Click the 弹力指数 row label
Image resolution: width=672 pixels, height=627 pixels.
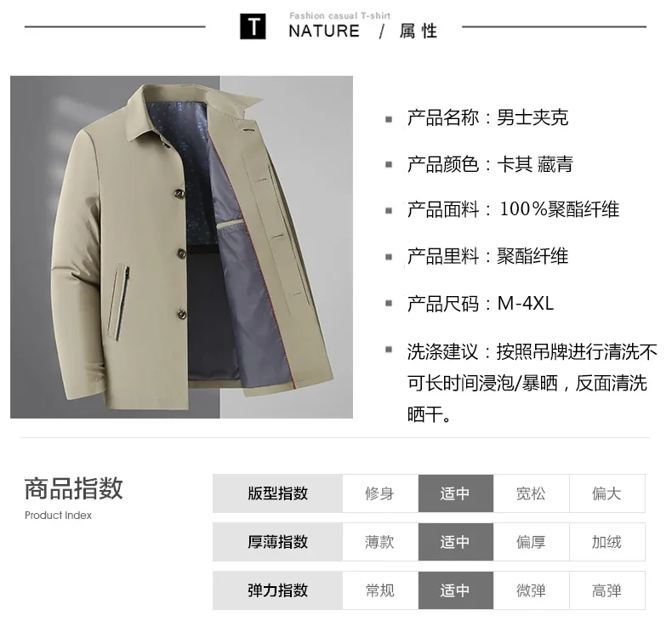pyautogui.click(x=277, y=590)
